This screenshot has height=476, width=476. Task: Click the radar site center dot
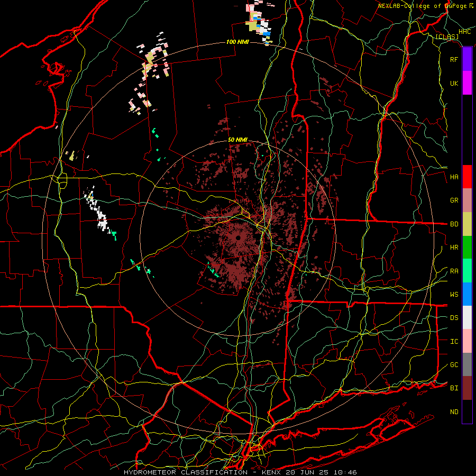pyautogui.click(x=239, y=237)
